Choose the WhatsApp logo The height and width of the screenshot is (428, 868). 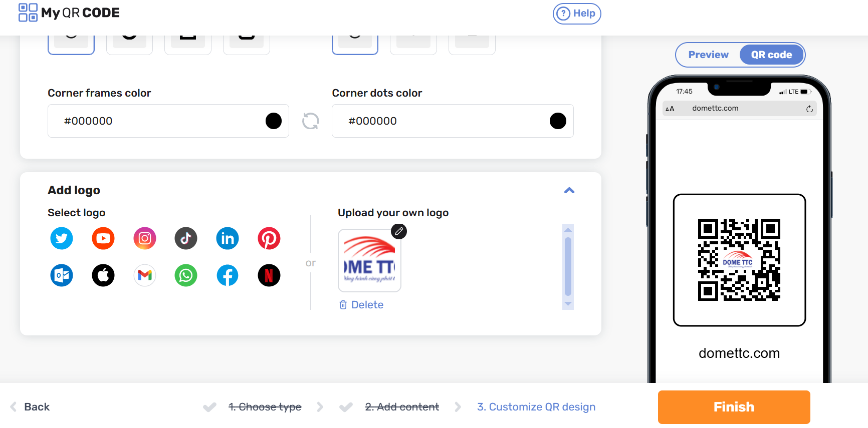pos(186,275)
